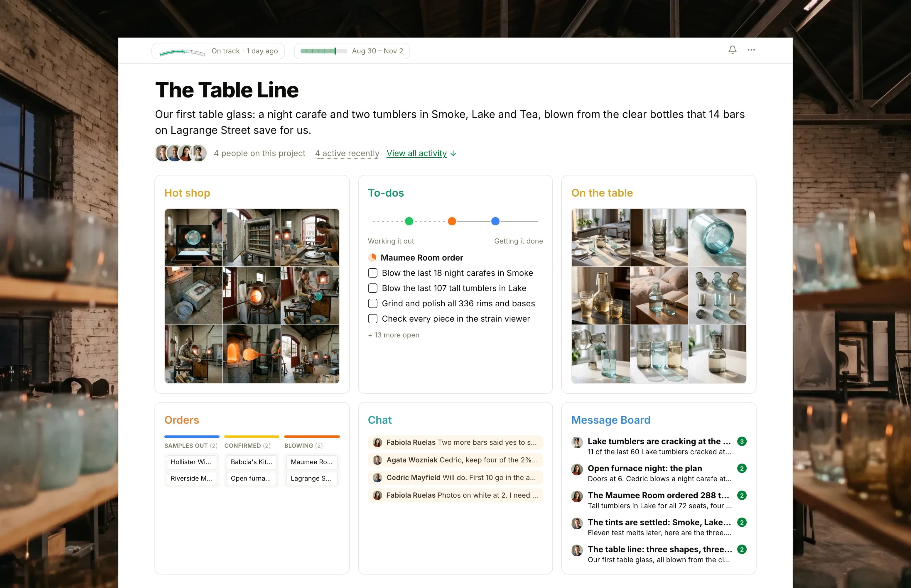Open the glowing glass furnace photo in Hot shop
This screenshot has width=911, height=588.
pos(252,354)
